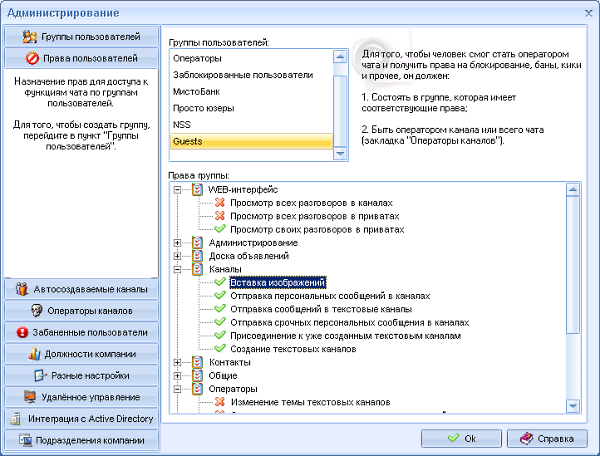Switch to the Права пользователей section
600x456 pixels.
(x=80, y=59)
